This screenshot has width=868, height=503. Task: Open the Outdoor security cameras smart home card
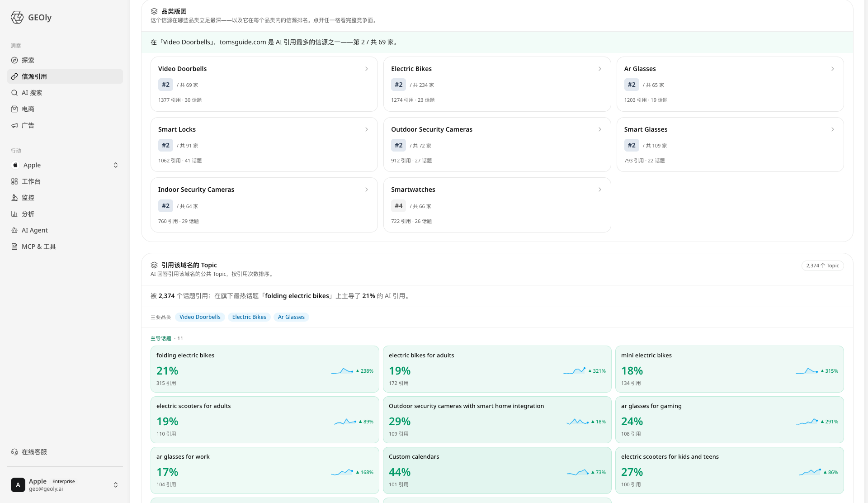click(x=497, y=420)
